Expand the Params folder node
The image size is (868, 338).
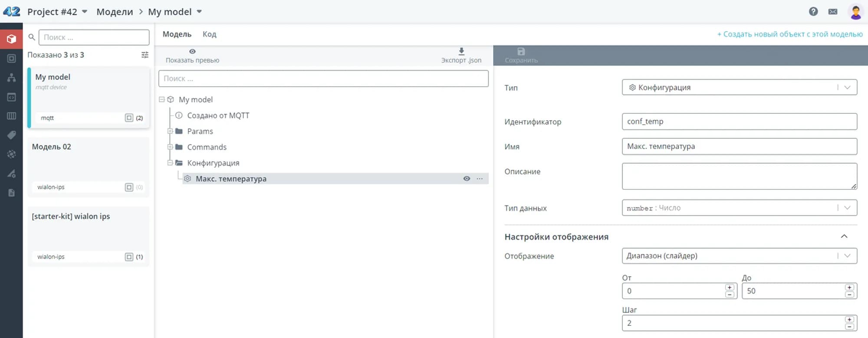pyautogui.click(x=170, y=131)
